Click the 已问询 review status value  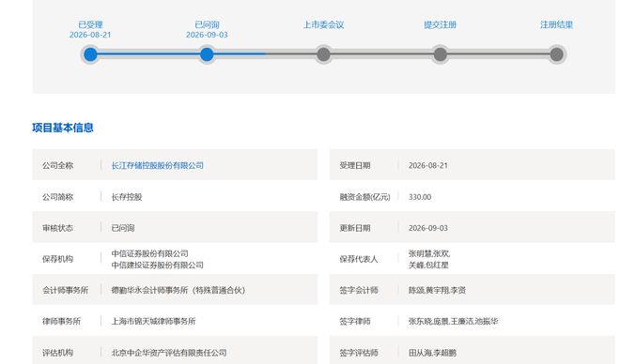click(123, 228)
